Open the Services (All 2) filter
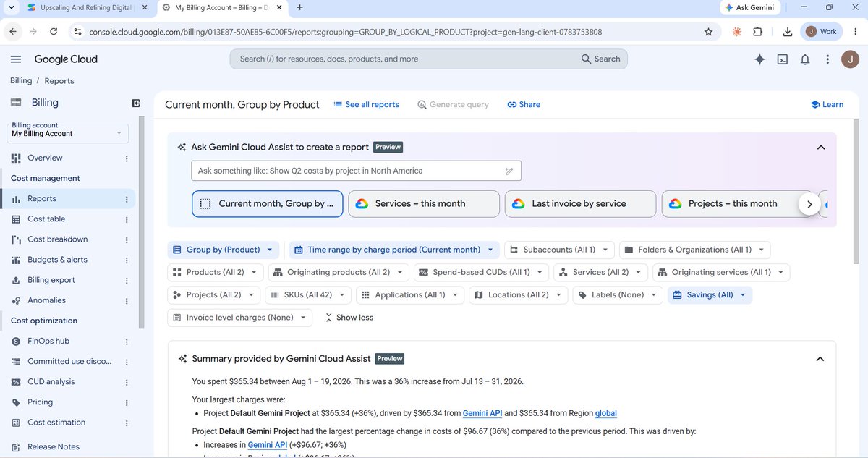The width and height of the screenshot is (868, 458). click(600, 272)
